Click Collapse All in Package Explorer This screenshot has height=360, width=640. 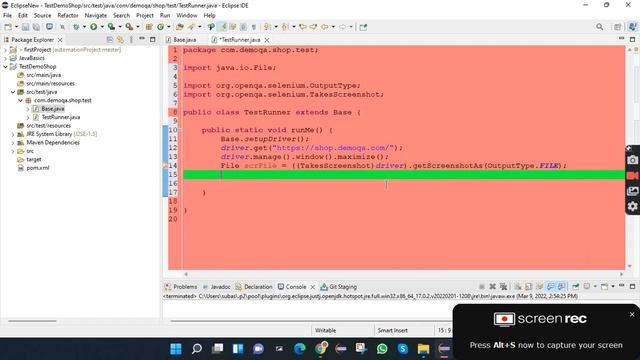[110, 40]
